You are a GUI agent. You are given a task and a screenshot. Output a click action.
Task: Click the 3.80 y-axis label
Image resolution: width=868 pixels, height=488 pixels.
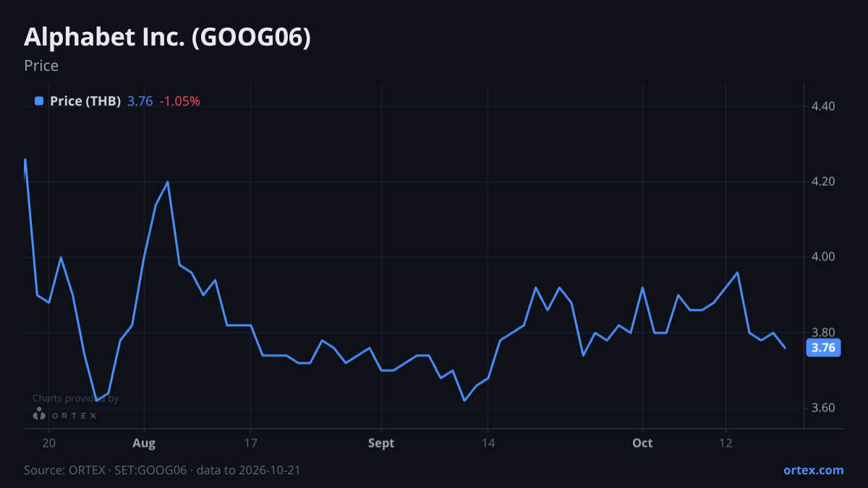point(824,333)
